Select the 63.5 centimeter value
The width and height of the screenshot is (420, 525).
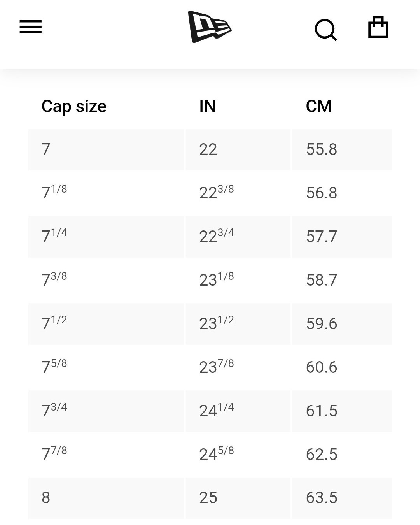click(322, 498)
